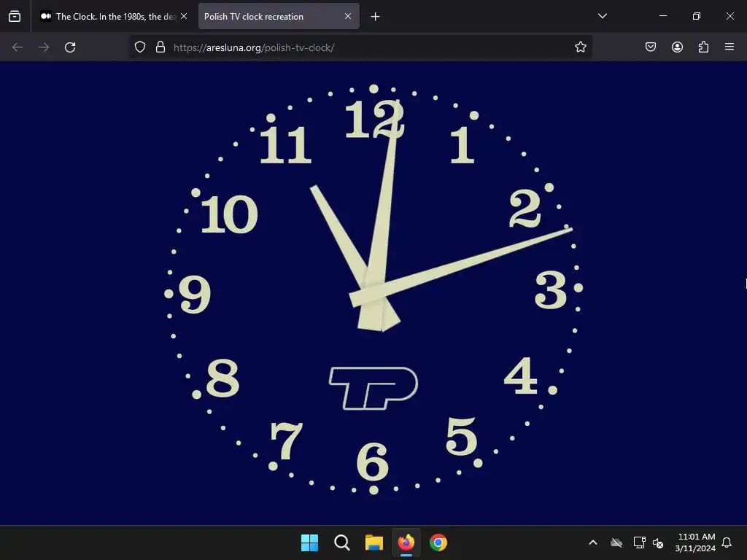
Task: Close 'Polish TV clock recreation' tab
Action: (348, 16)
